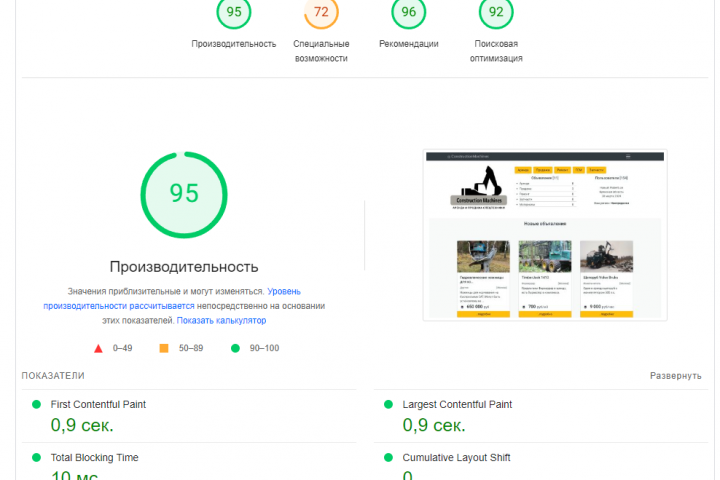This screenshot has height=480, width=720.
Task: Click the green dot beside Cumulative Layout Shift
Action: pyautogui.click(x=388, y=457)
